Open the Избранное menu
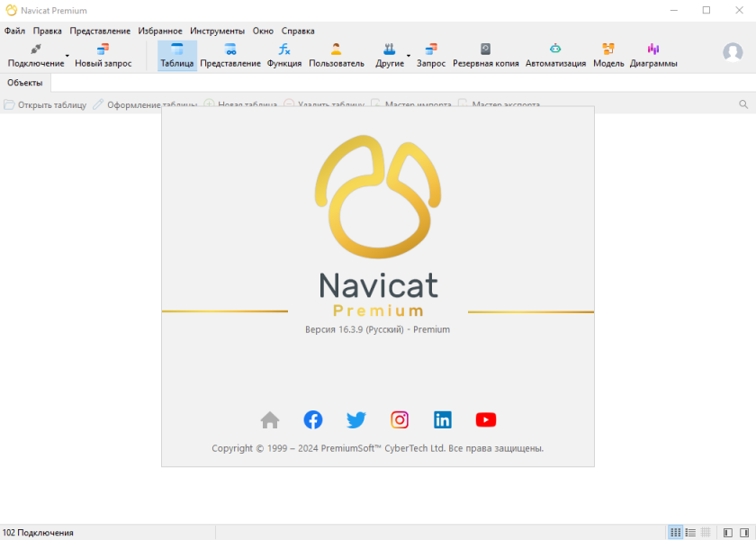 tap(160, 31)
